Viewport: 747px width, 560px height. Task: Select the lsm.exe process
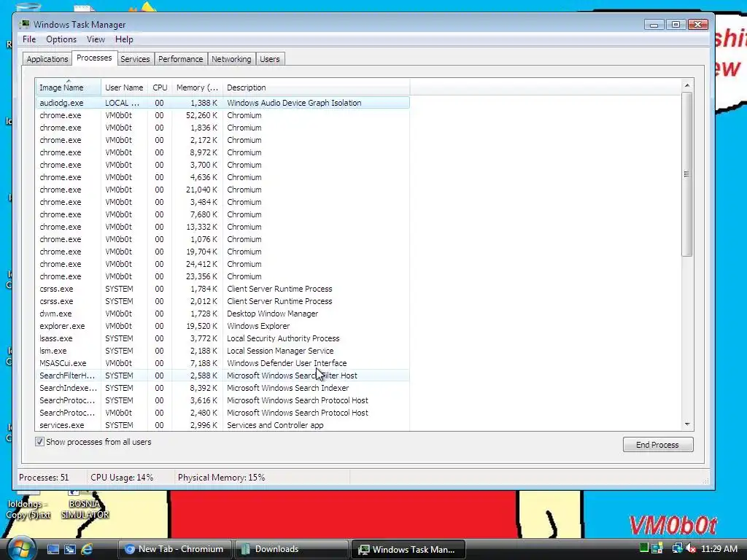222,351
